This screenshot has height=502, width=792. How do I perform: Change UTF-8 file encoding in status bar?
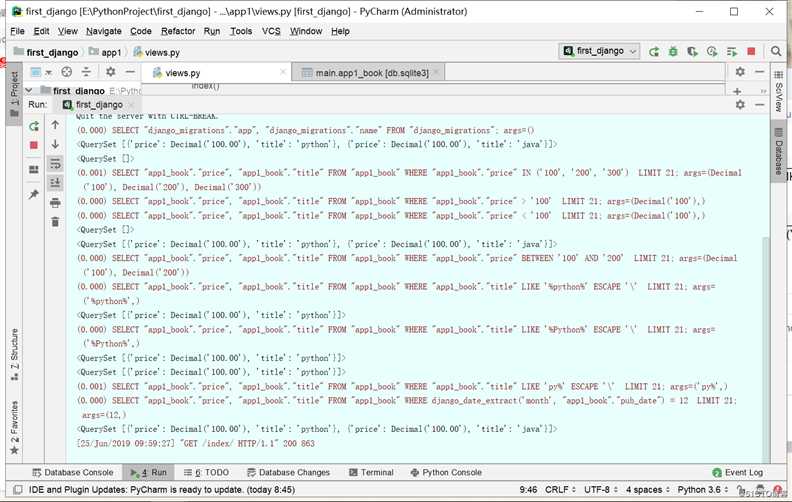pos(601,489)
